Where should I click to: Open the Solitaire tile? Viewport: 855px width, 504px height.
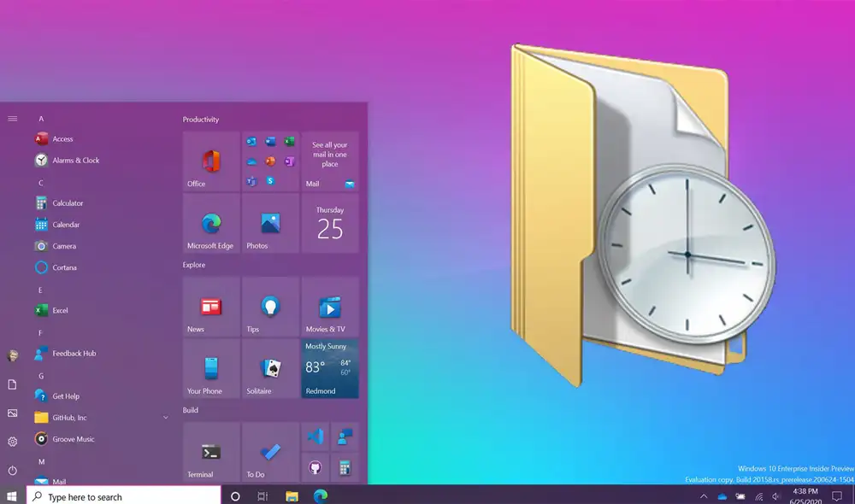pos(270,369)
